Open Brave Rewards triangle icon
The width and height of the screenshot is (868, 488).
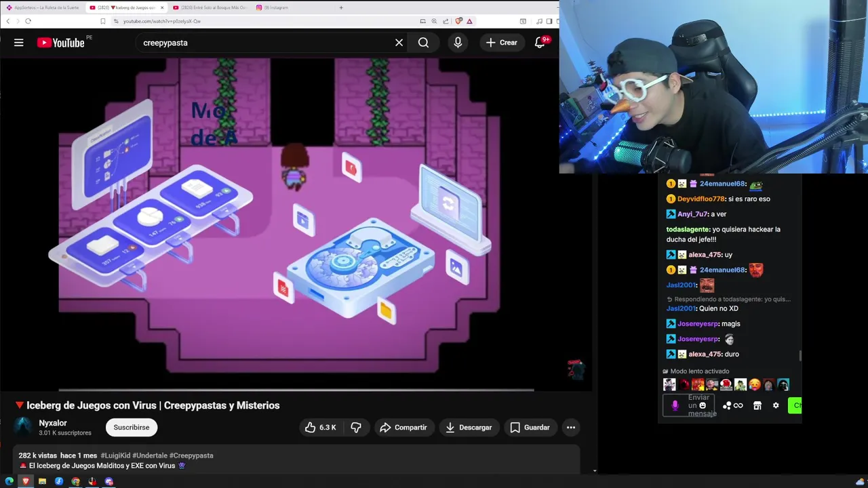pos(469,21)
